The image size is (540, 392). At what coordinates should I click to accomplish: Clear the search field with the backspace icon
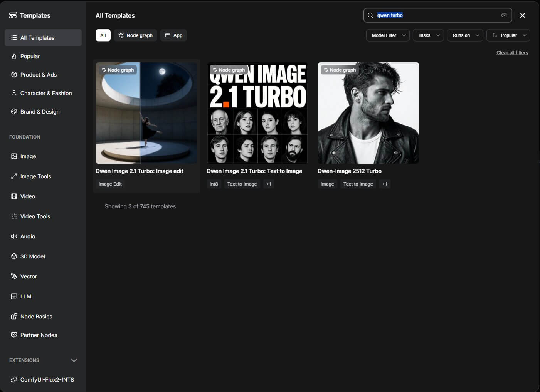pyautogui.click(x=503, y=15)
